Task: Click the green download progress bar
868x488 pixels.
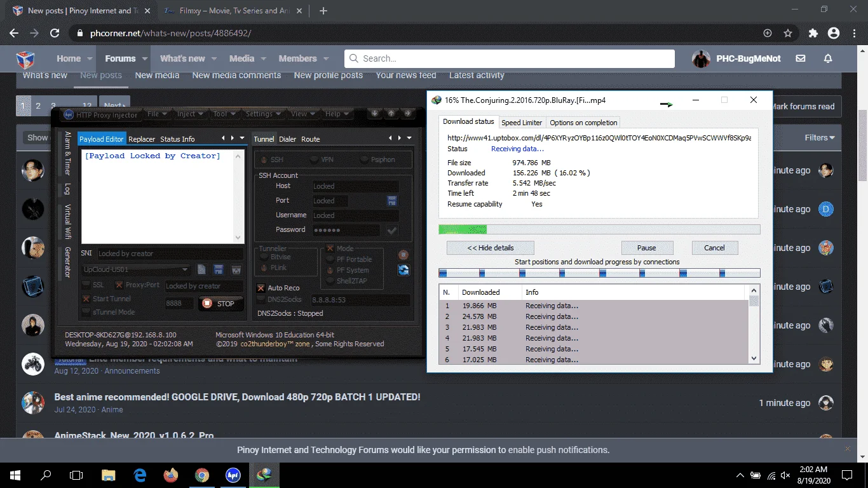Action: coord(599,229)
